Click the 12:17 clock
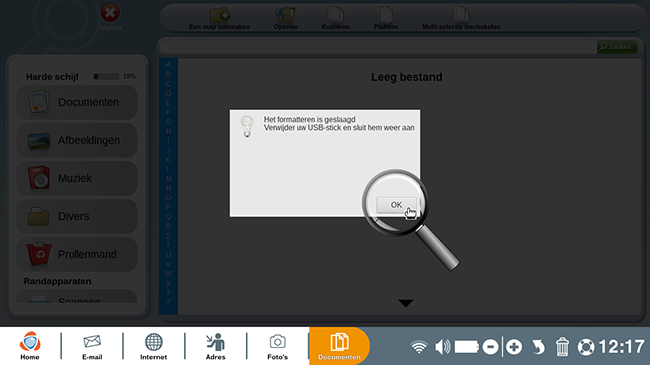 click(x=621, y=347)
